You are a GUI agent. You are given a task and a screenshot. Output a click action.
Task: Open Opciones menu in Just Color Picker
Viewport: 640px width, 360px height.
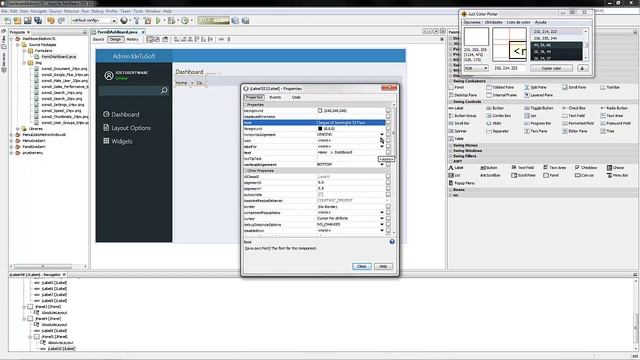[x=472, y=22]
